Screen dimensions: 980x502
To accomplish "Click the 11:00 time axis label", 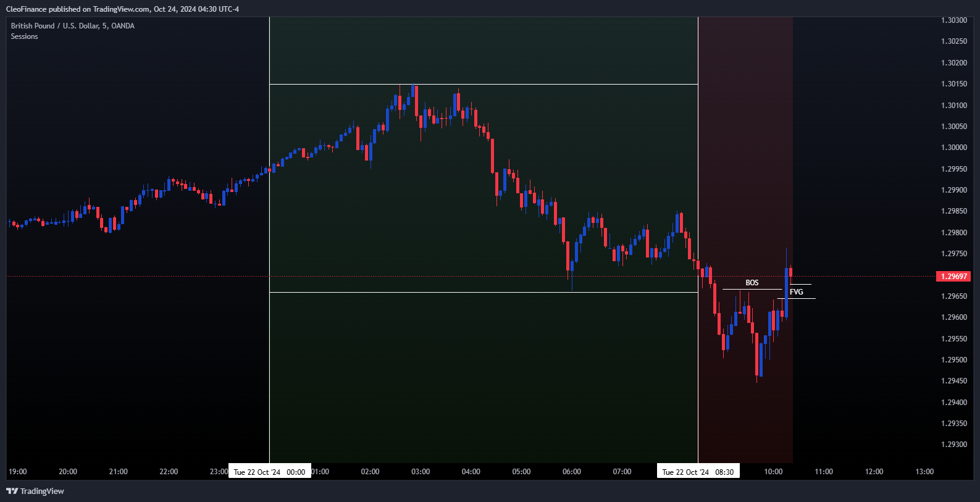I will pos(824,472).
